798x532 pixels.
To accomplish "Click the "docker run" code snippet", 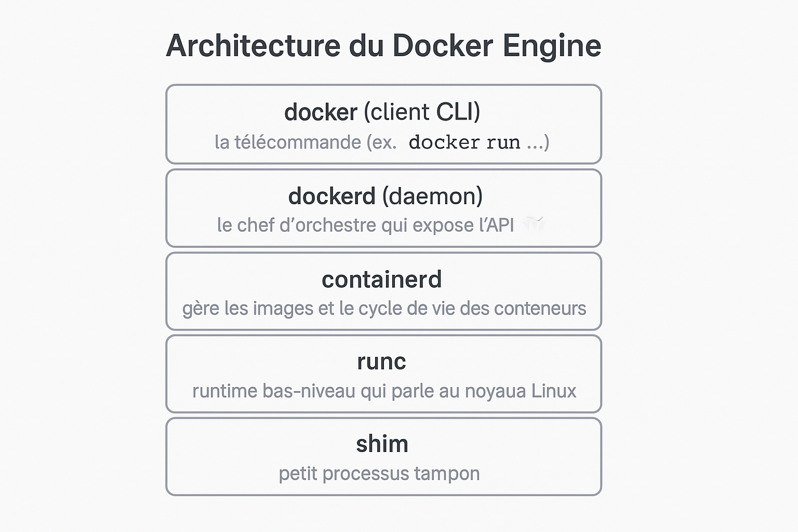I will [x=464, y=142].
